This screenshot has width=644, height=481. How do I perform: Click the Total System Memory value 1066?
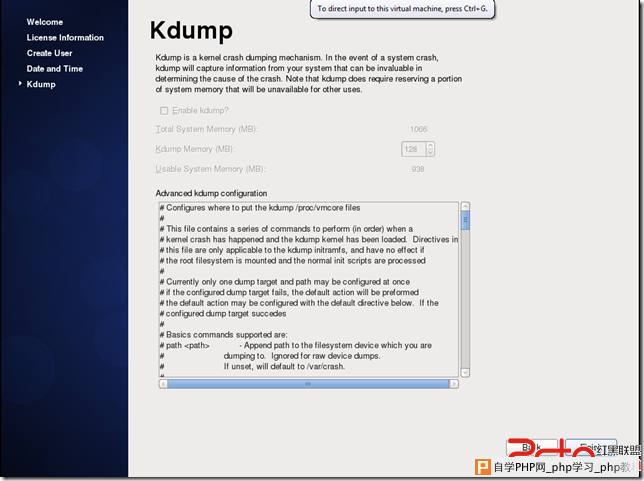click(x=419, y=129)
